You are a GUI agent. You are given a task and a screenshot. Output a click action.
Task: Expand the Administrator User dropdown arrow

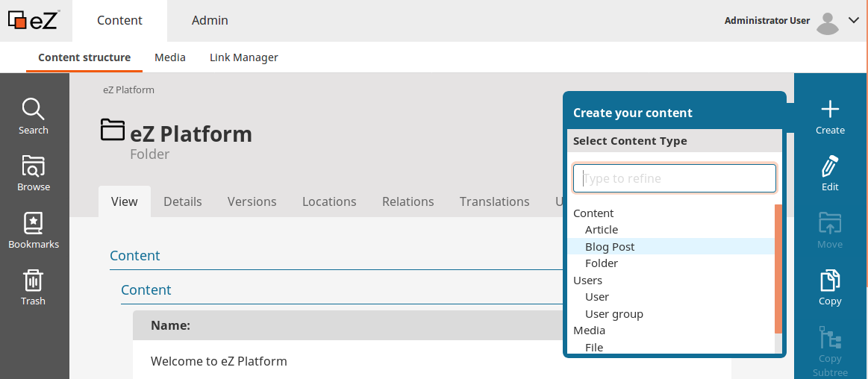(853, 20)
